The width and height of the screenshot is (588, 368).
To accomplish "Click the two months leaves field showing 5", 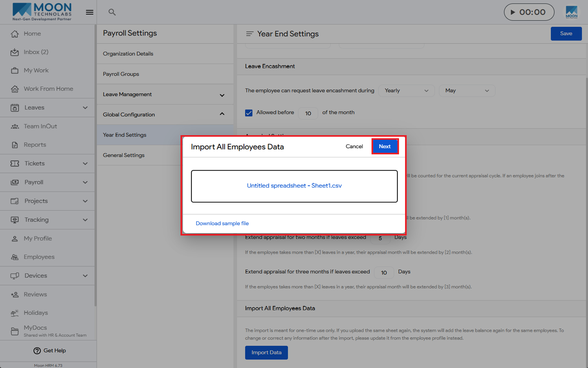I will click(380, 238).
